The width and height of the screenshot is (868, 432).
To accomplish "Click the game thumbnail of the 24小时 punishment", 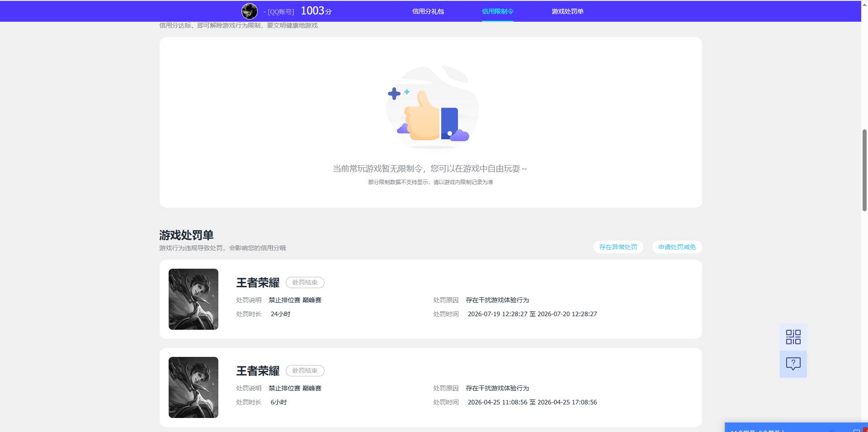I will (x=193, y=299).
